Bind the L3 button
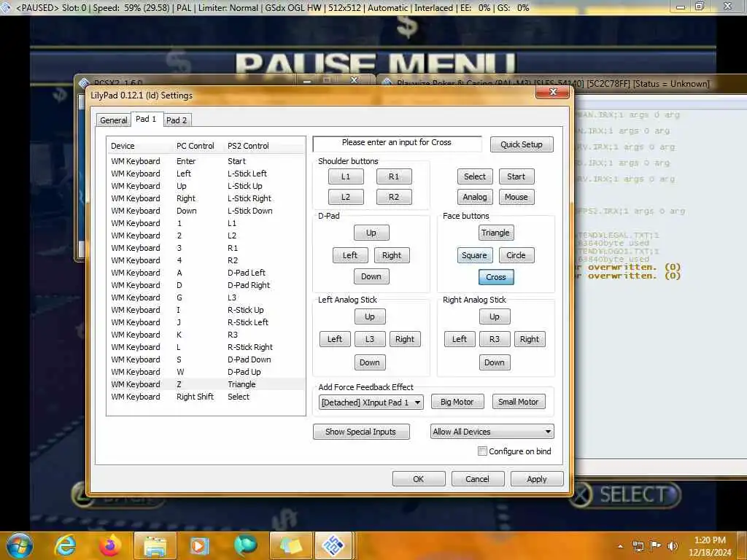The width and height of the screenshot is (747, 560). pyautogui.click(x=370, y=339)
